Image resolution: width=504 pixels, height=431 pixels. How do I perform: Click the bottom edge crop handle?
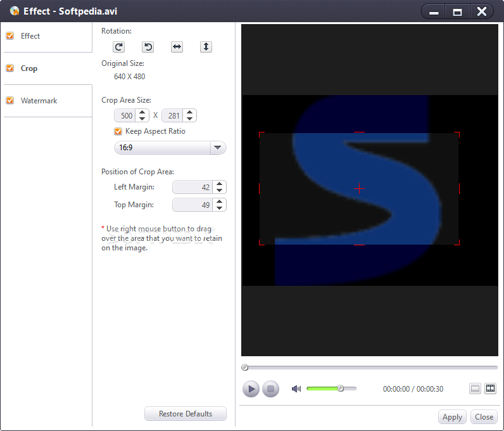[359, 245]
